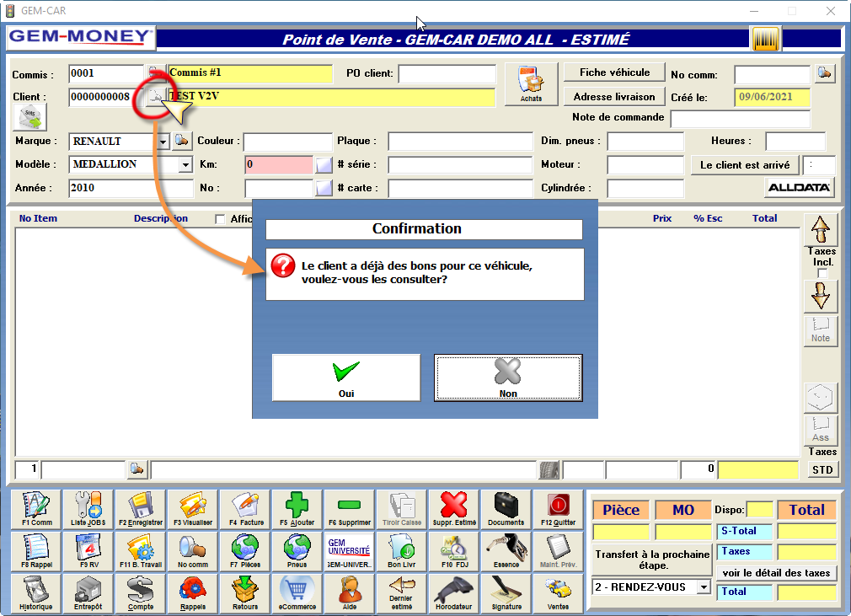This screenshot has height=616, width=851.
Task: Open the Liste JOBS tool
Action: tap(88, 509)
